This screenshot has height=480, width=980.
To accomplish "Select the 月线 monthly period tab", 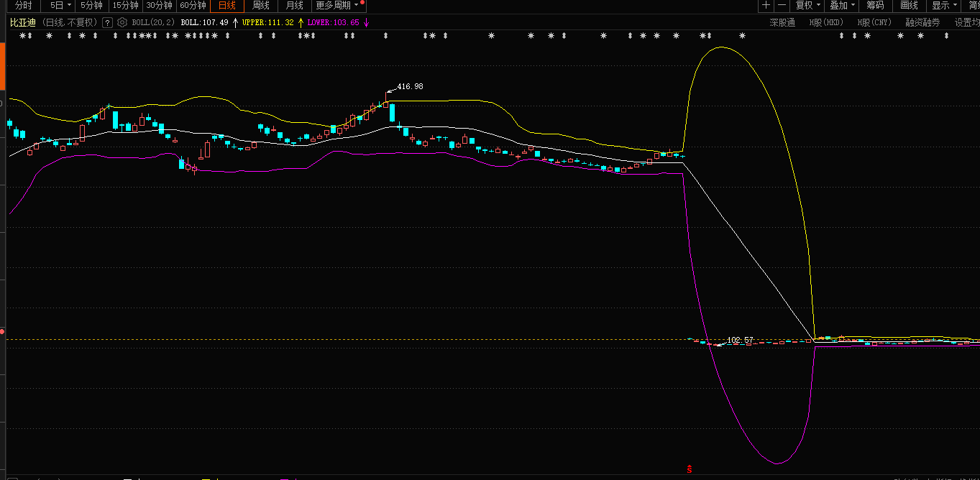I will (x=295, y=6).
